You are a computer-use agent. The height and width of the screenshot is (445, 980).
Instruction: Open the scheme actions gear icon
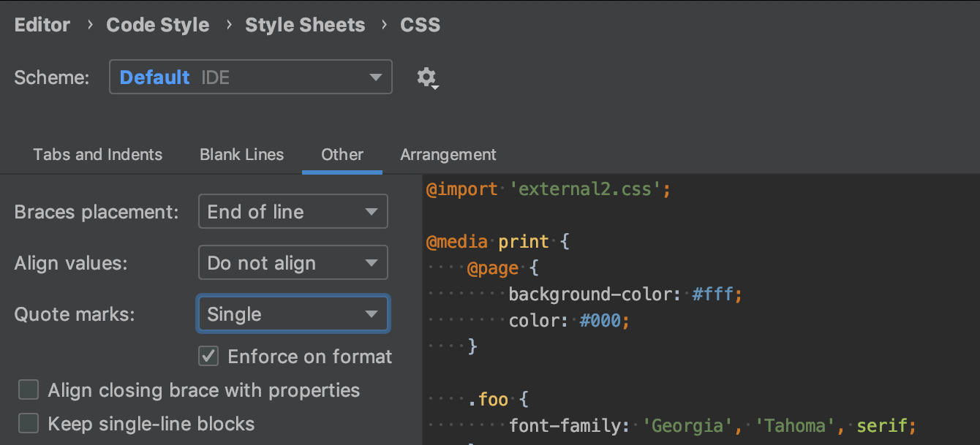pyautogui.click(x=426, y=77)
